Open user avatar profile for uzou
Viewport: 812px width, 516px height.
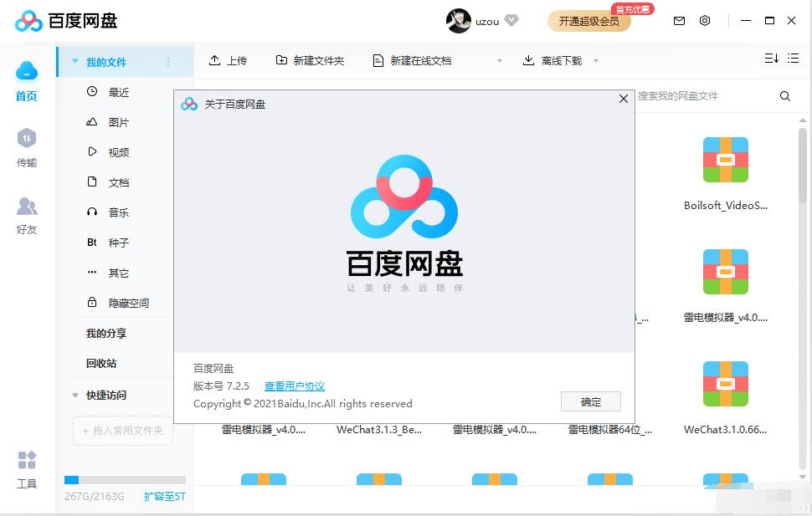(458, 21)
